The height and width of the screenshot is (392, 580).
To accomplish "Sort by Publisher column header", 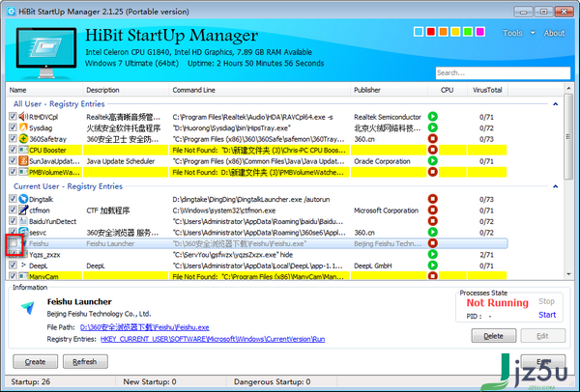I will pos(390,90).
